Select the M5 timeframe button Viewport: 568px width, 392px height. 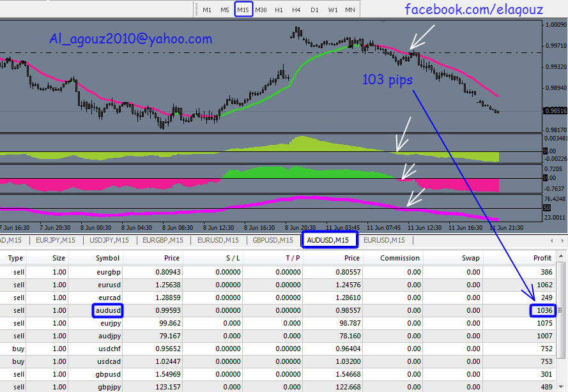[x=225, y=10]
